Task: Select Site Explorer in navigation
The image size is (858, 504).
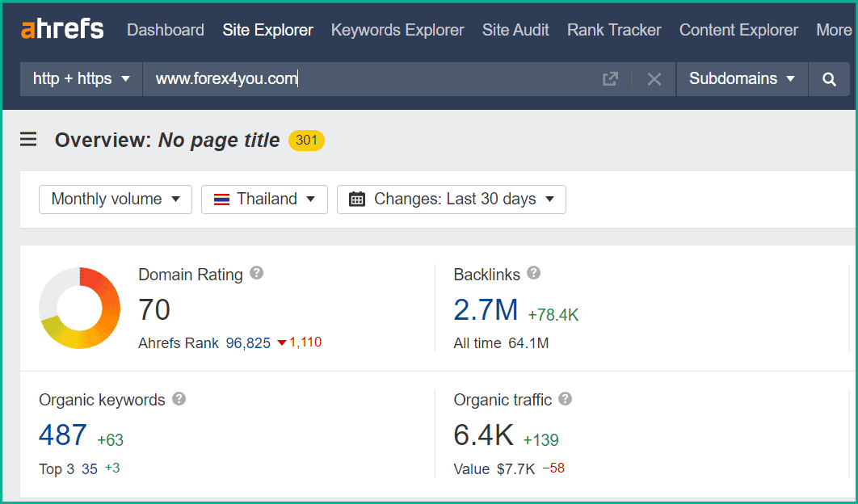Action: coord(267,30)
